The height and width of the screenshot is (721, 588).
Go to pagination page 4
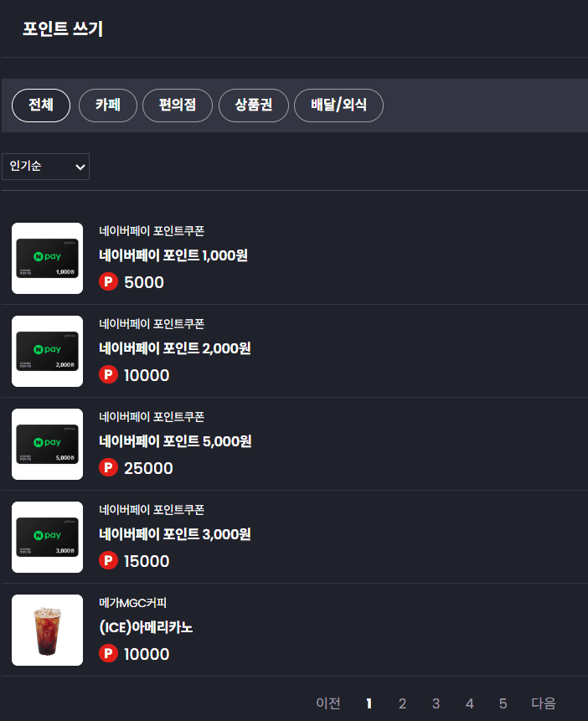click(469, 703)
